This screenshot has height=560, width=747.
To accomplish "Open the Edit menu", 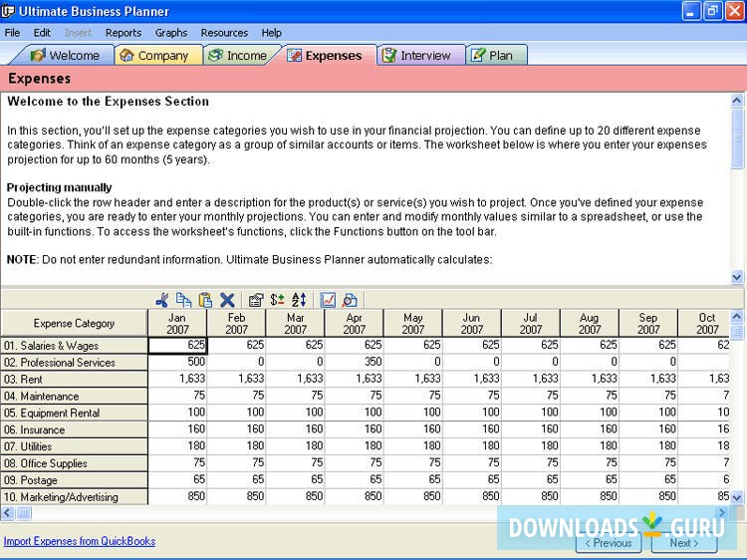I will [x=42, y=33].
